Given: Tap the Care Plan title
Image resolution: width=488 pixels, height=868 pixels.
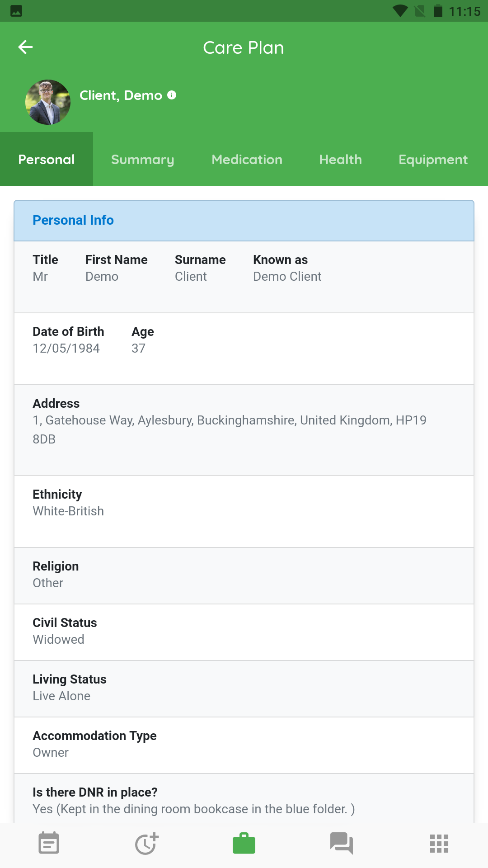Looking at the screenshot, I should (244, 47).
